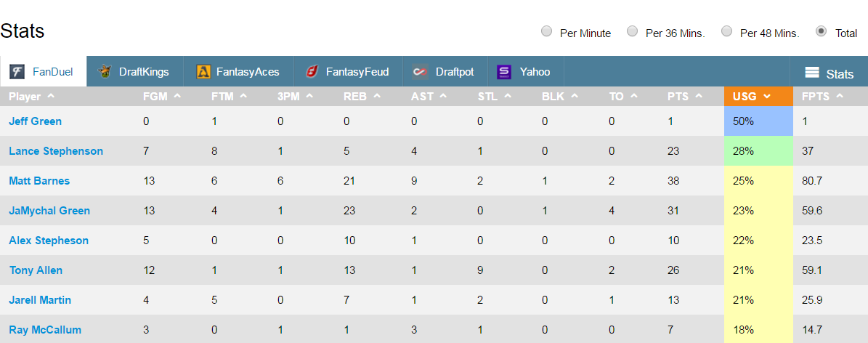The height and width of the screenshot is (343, 868).
Task: Click JaMychal Green's 59.6 FPTS value
Action: click(x=812, y=211)
